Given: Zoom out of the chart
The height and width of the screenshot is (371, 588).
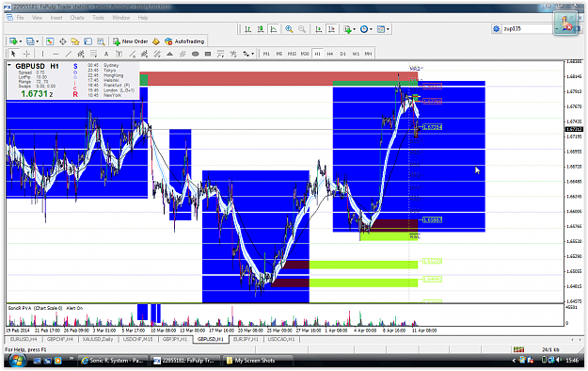Looking at the screenshot, I should pyautogui.click(x=302, y=29).
